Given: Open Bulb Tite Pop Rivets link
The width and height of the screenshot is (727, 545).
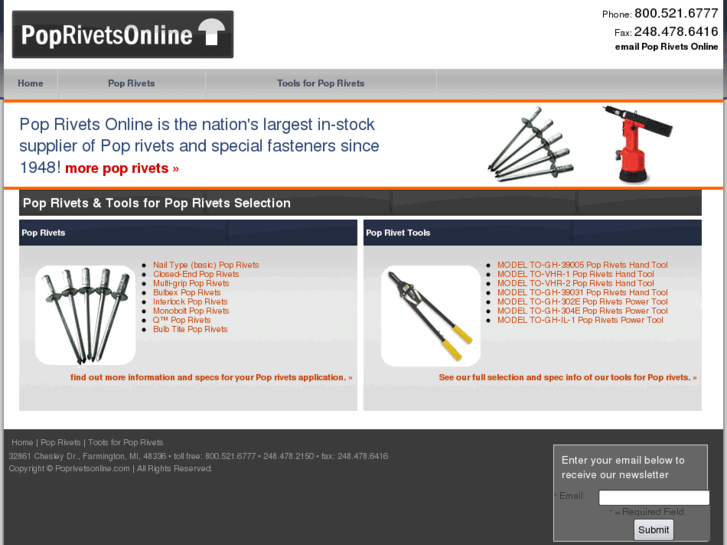Looking at the screenshot, I should [x=190, y=329].
